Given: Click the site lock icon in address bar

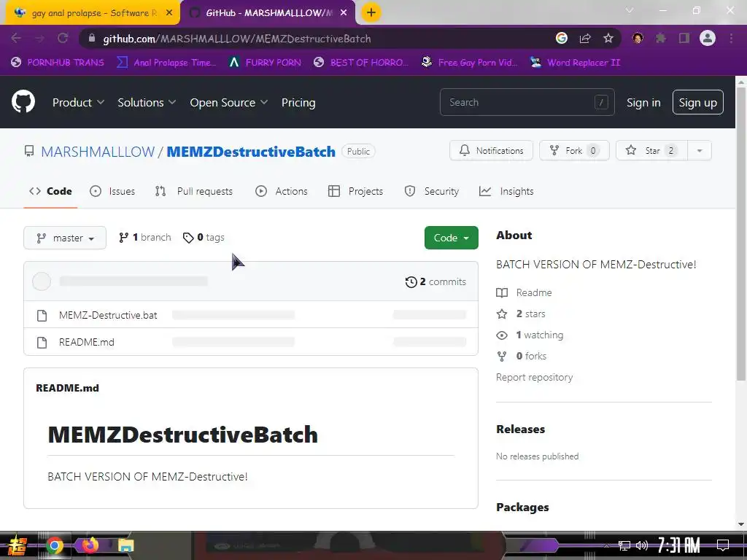Looking at the screenshot, I should [93, 38].
